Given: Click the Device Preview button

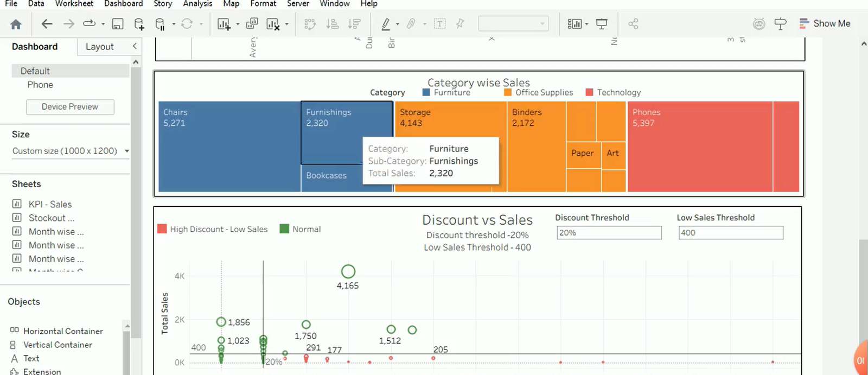Looking at the screenshot, I should point(70,107).
